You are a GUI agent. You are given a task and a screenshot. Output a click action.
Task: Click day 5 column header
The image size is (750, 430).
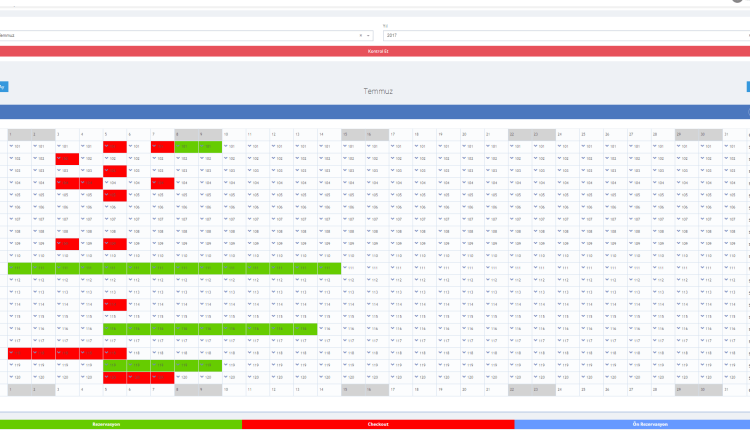(107, 134)
